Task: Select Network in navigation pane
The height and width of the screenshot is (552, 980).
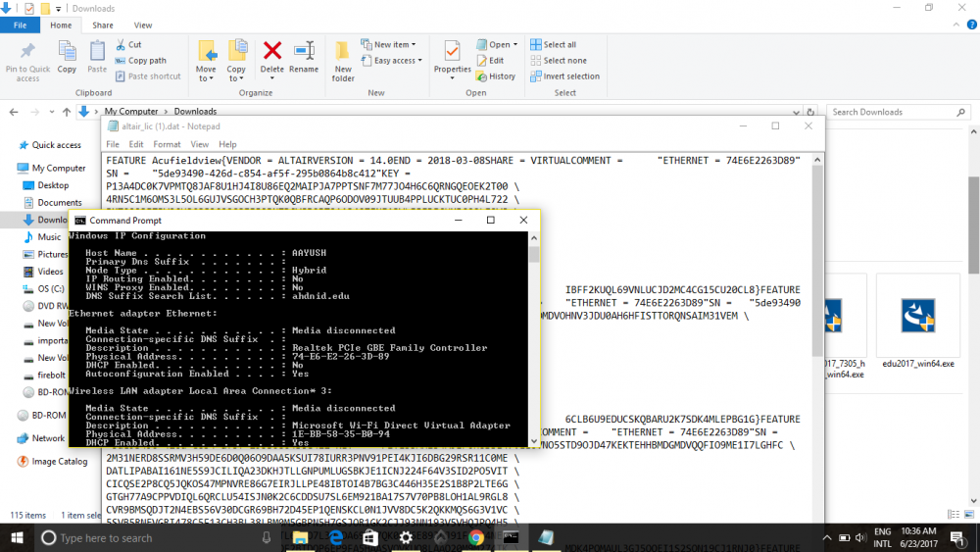Action: [x=41, y=438]
